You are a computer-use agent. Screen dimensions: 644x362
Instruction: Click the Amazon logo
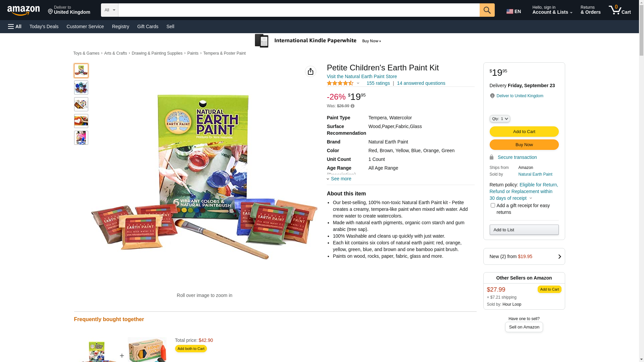(23, 11)
